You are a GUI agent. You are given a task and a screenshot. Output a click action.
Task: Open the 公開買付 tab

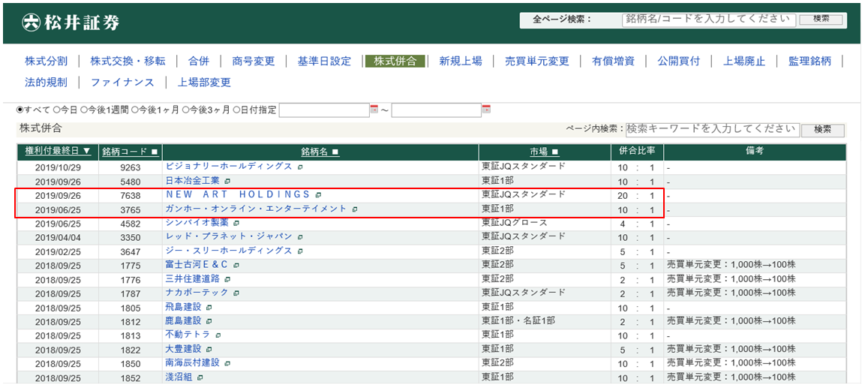(x=679, y=62)
